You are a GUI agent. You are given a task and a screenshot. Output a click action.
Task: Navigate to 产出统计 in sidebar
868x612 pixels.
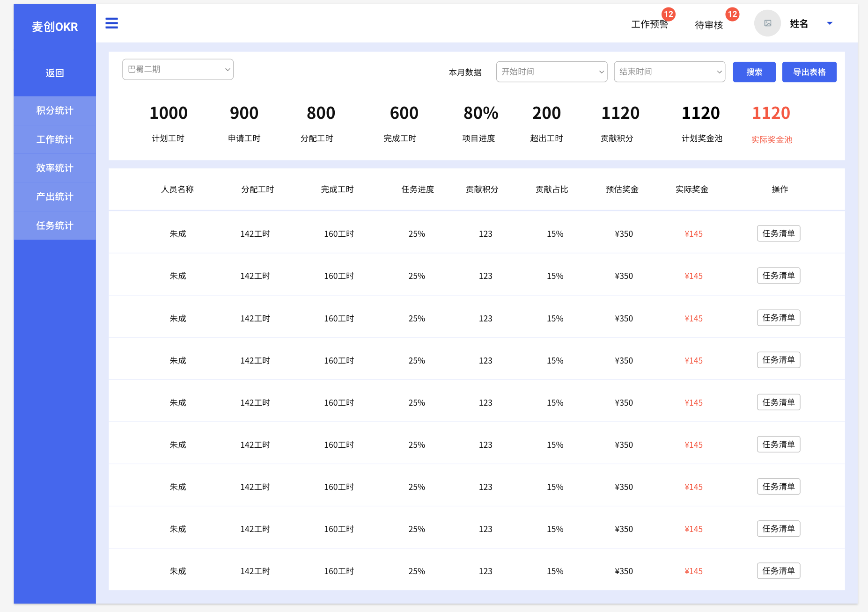coord(55,197)
